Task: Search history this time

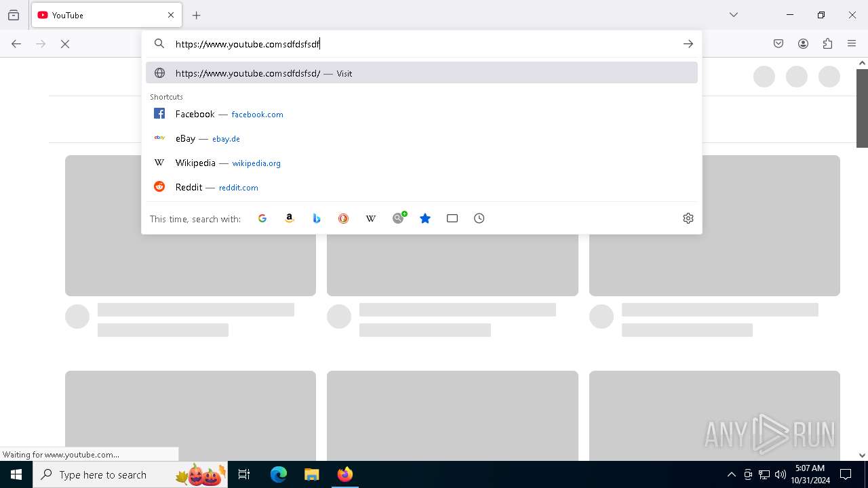Action: pyautogui.click(x=479, y=218)
